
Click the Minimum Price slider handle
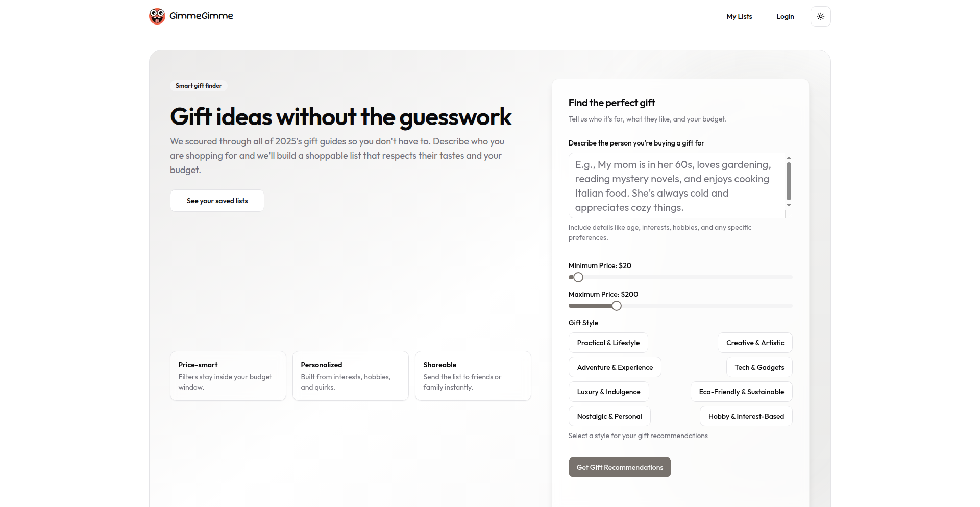pos(578,277)
